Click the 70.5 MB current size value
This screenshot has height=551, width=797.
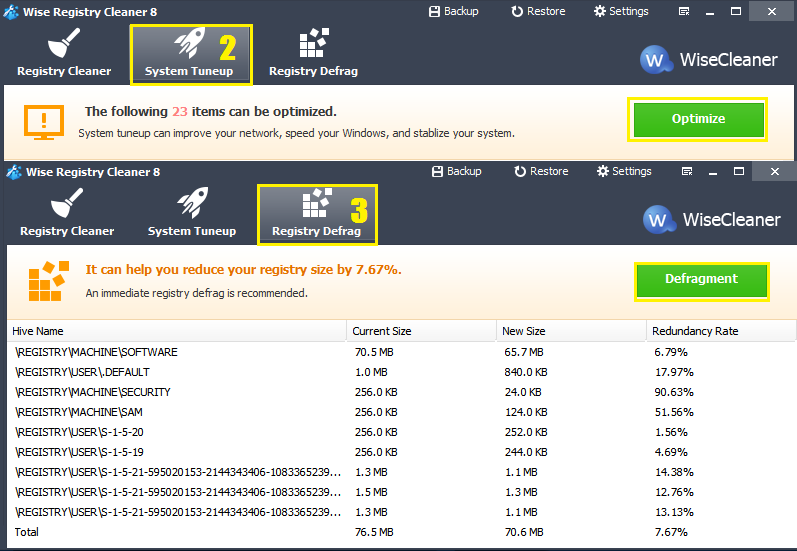coord(374,352)
